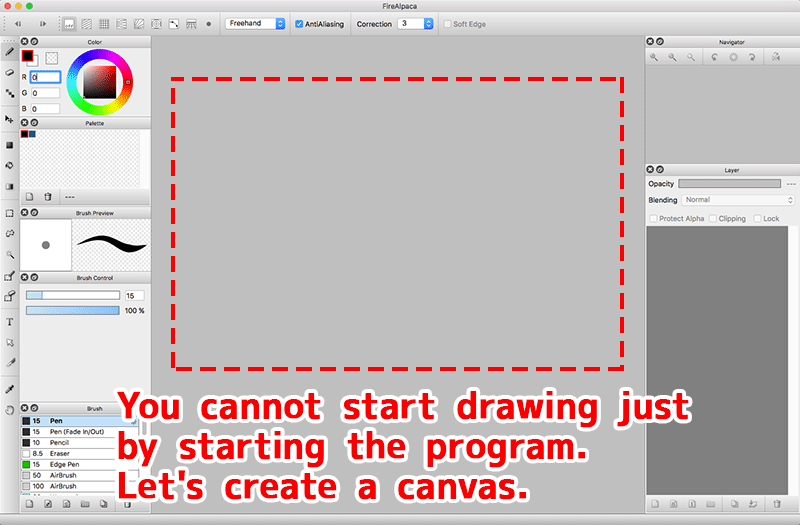Select the Edge Pen brush

coord(79,464)
